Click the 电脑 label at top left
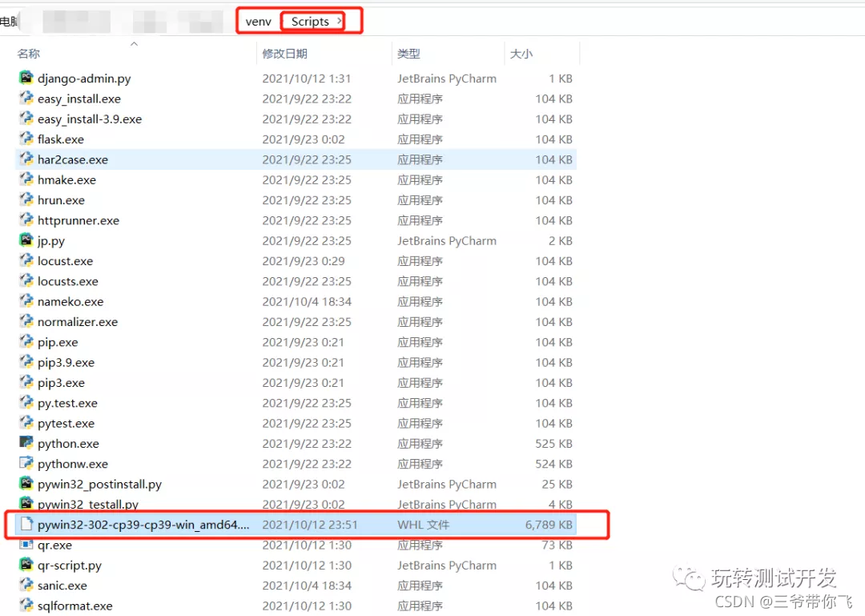Viewport: 865px width, 616px height. tap(9, 21)
